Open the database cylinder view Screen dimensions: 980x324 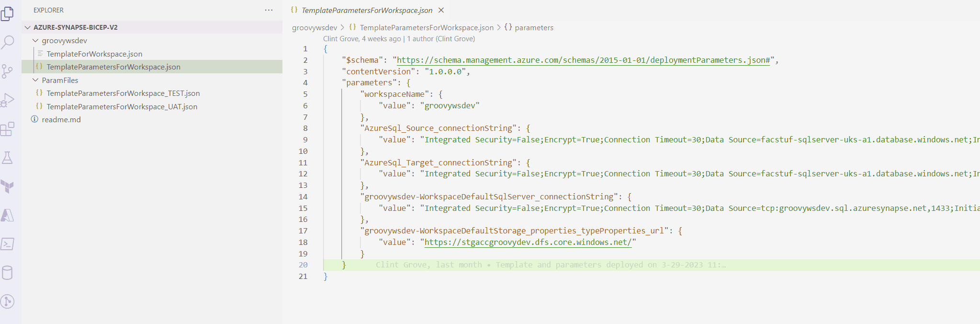coord(8,273)
